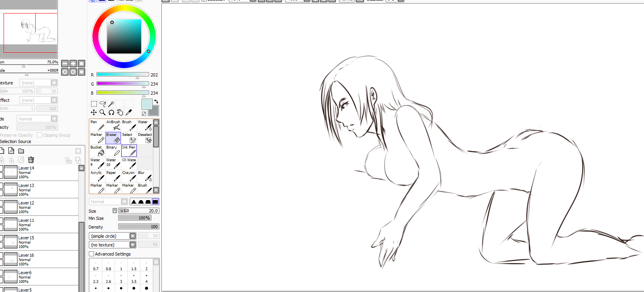The width and height of the screenshot is (644, 292).
Task: Adjust the R red channel slider
Action: coord(123,74)
